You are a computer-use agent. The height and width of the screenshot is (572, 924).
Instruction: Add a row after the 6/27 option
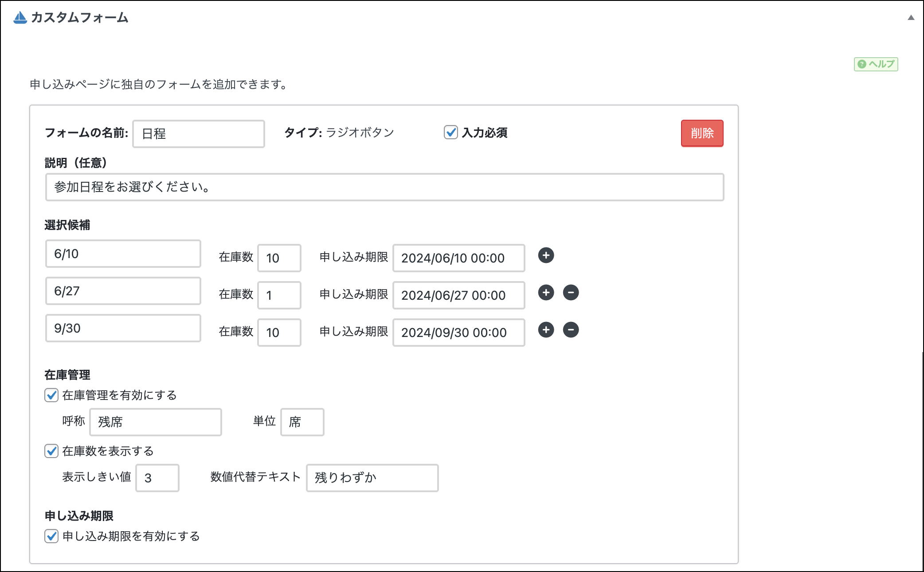546,293
